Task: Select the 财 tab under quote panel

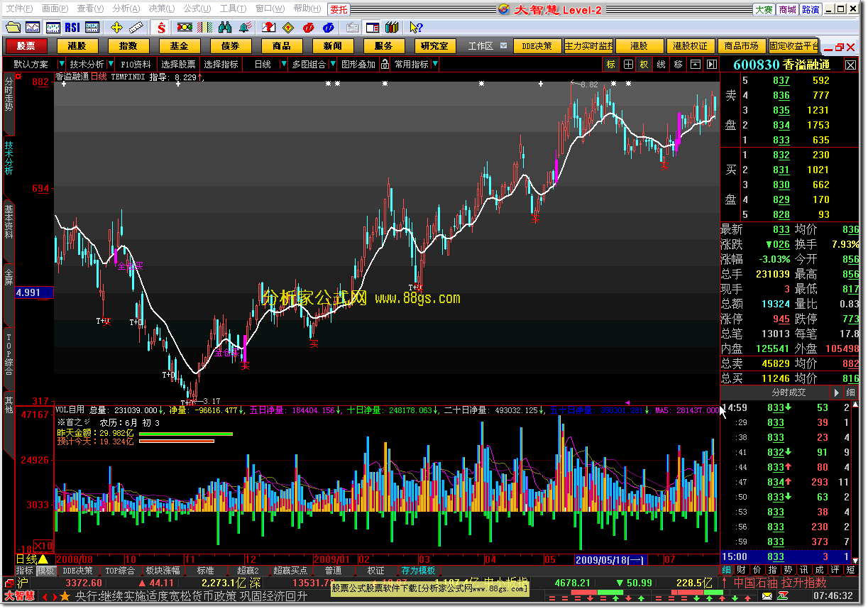Action: point(741,570)
